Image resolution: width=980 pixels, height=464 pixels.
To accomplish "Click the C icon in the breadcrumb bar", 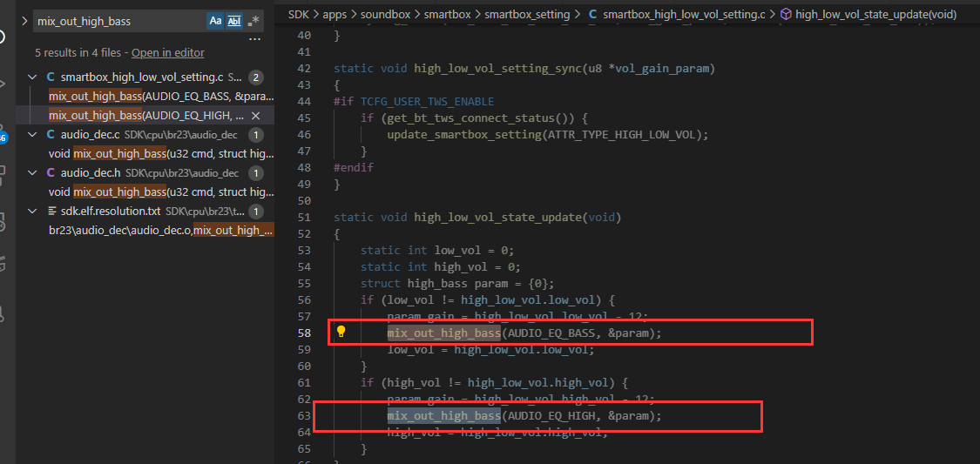I will pyautogui.click(x=592, y=14).
